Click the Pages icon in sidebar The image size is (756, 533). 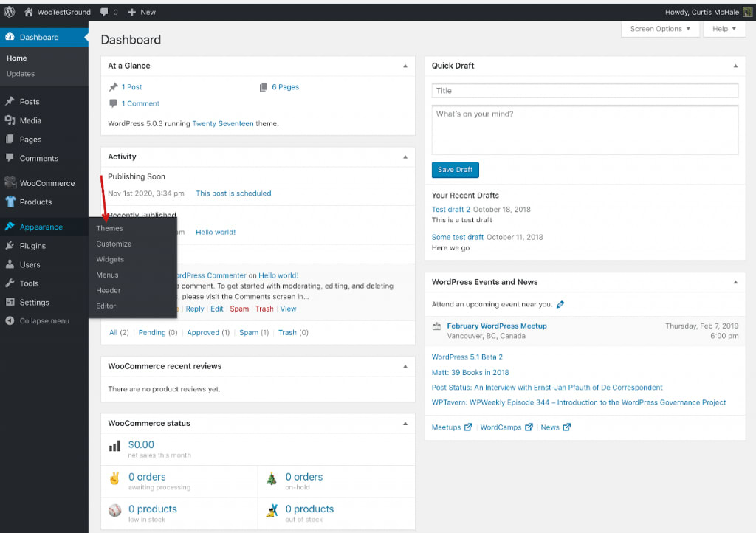tap(10, 139)
